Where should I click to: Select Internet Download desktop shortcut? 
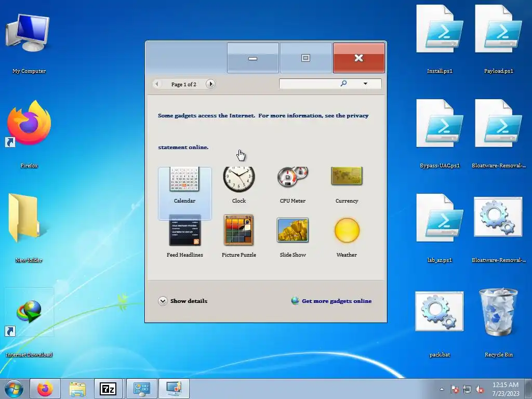click(29, 322)
